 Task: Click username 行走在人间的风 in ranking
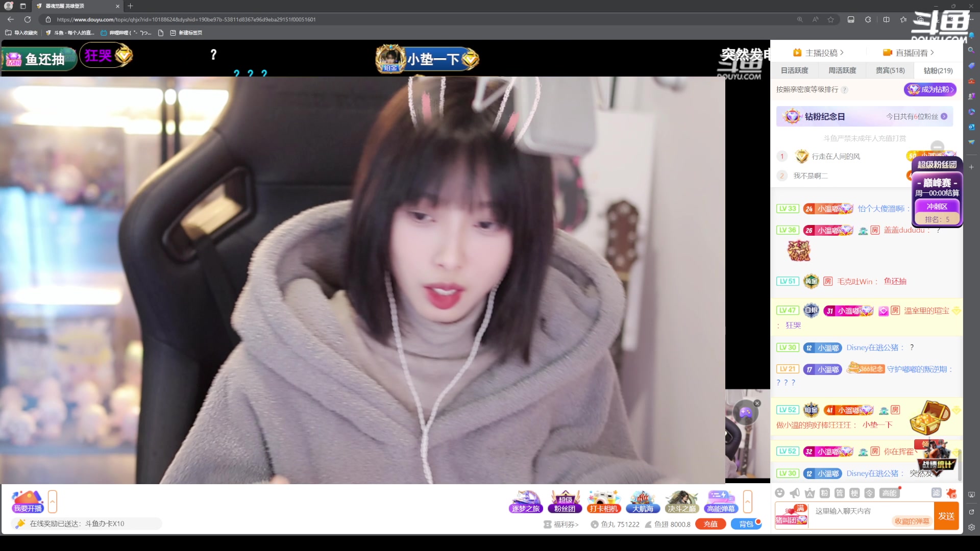point(836,157)
